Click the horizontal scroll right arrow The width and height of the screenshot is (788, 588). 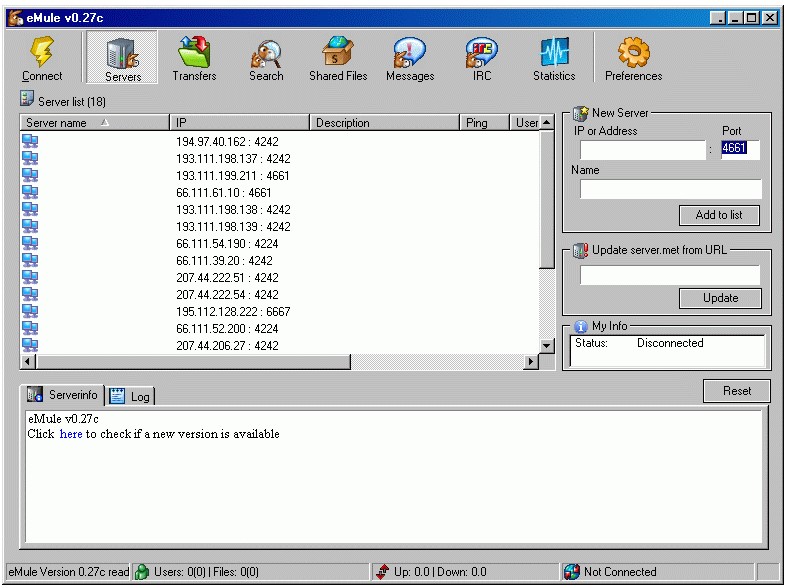point(531,361)
